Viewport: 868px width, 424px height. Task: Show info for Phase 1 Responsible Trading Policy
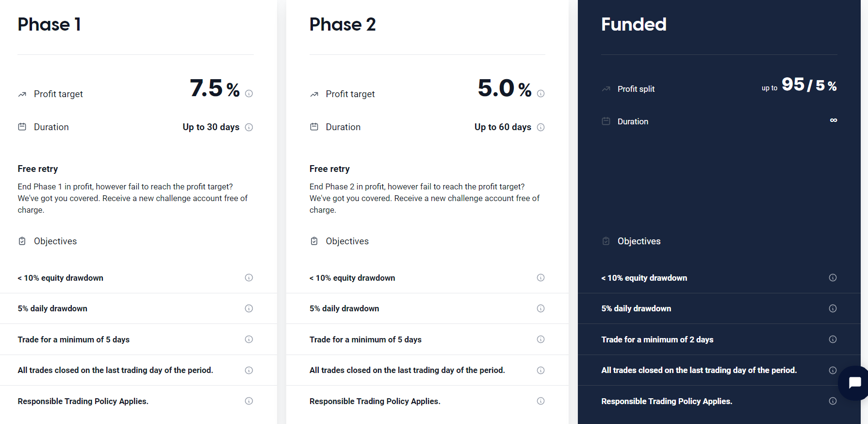point(249,401)
